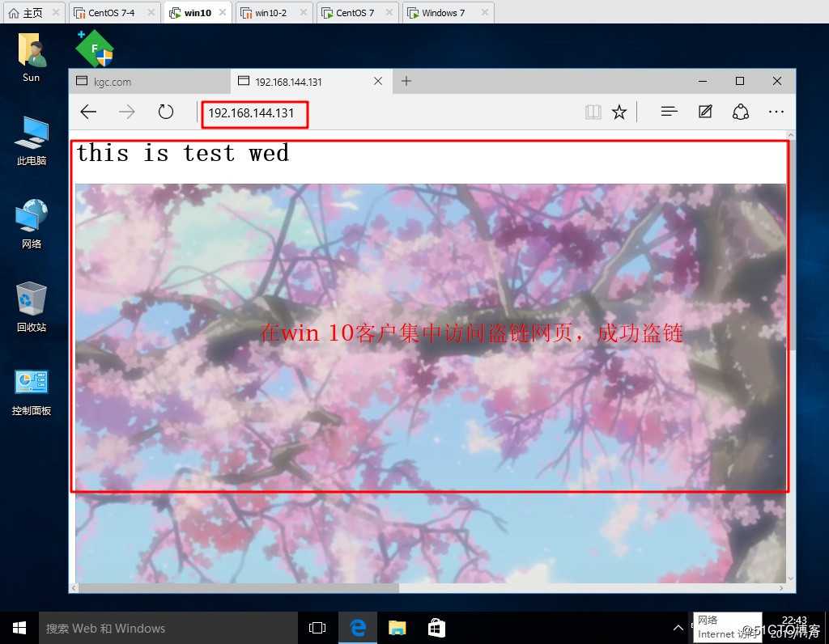This screenshot has height=644, width=829.
Task: Click the Edge icon on the taskbar
Action: click(x=358, y=628)
